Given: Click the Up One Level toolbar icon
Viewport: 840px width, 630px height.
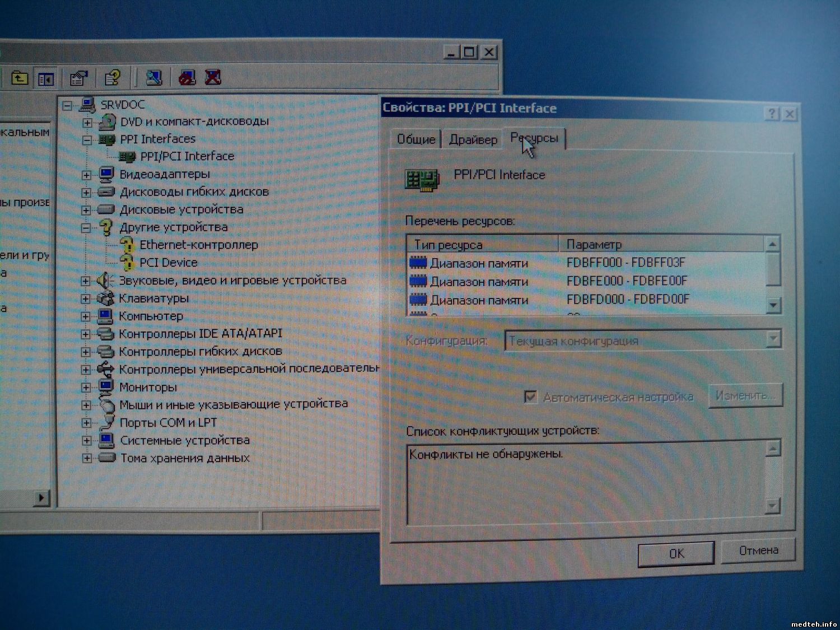Looking at the screenshot, I should (x=20, y=78).
